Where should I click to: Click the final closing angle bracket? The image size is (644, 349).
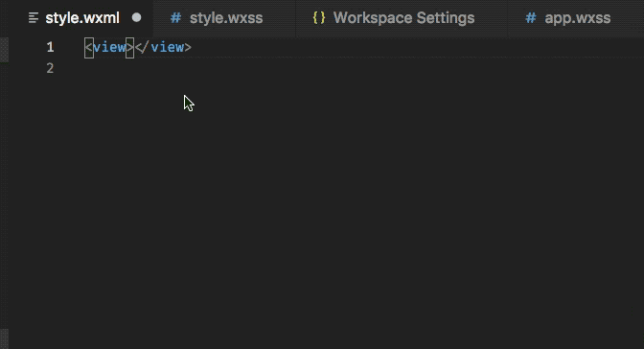click(188, 47)
